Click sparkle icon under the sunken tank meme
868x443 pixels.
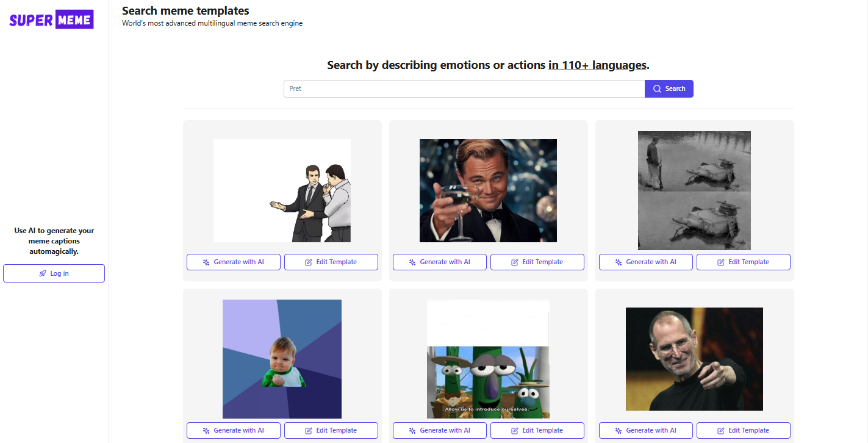[x=619, y=262]
